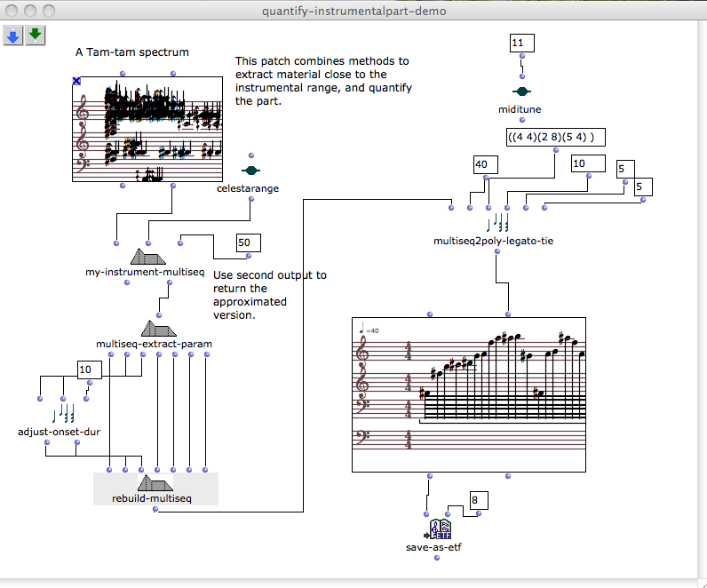Click the multiseq-extract-param box icon
707x588 pixels.
(x=159, y=329)
